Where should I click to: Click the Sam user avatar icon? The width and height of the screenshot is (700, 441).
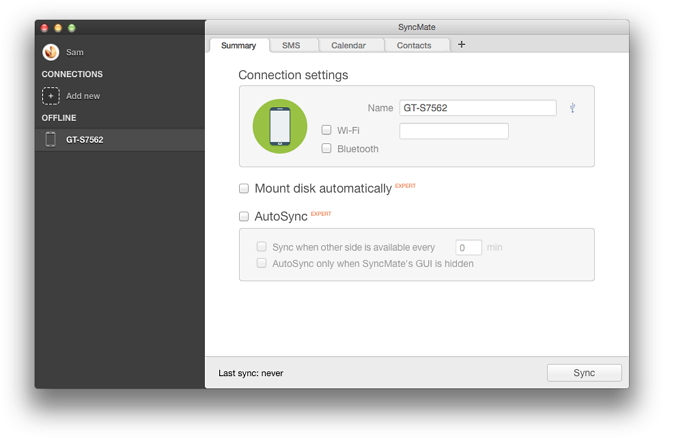point(50,52)
